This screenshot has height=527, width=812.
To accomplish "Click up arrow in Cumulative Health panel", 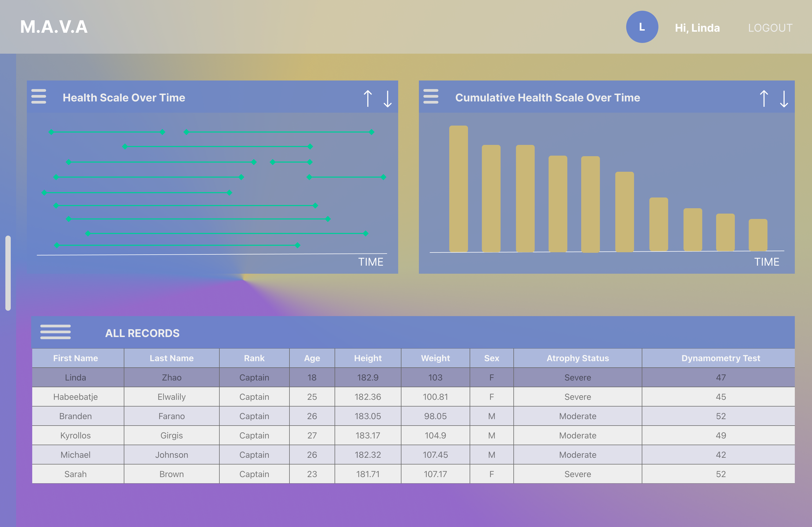I will tap(764, 98).
